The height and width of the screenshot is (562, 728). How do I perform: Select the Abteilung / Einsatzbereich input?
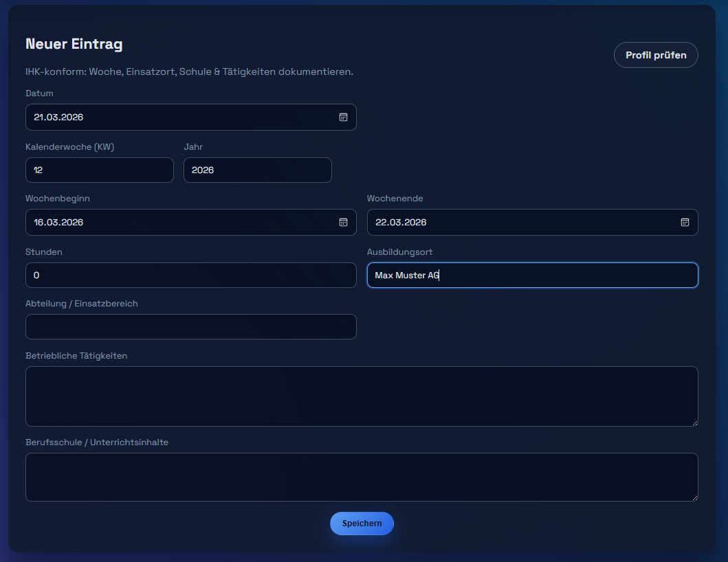click(x=190, y=327)
